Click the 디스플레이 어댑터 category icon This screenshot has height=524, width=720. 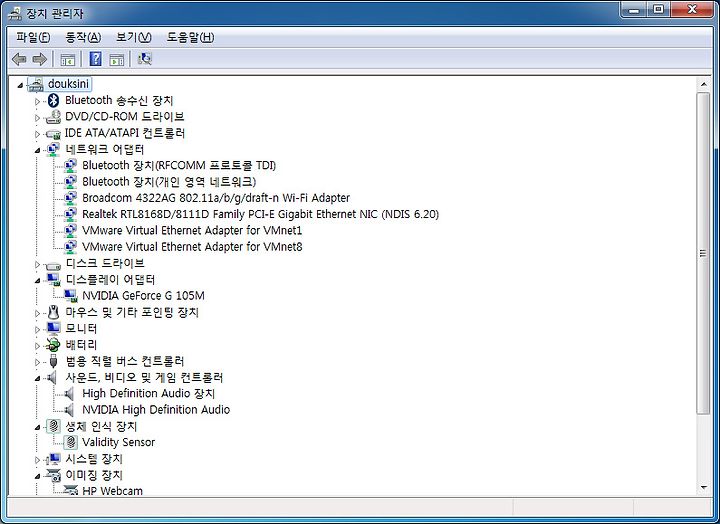point(54,279)
